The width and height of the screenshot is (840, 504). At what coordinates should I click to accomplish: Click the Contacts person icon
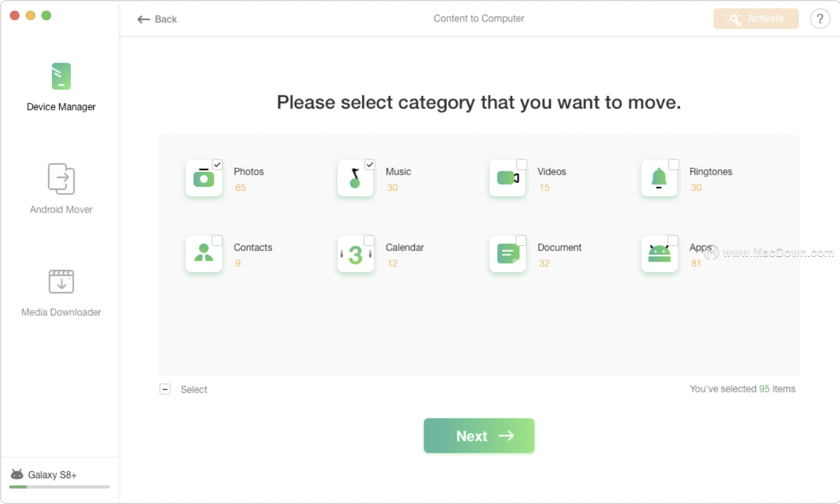[x=204, y=254]
